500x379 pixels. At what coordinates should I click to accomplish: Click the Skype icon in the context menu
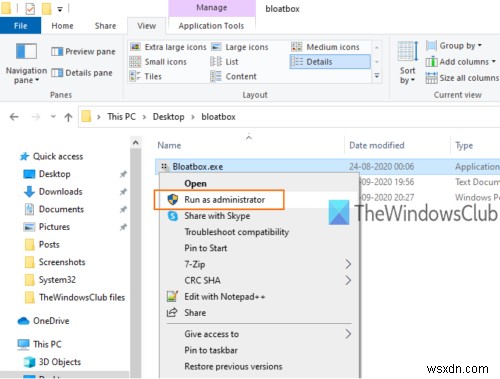(172, 216)
